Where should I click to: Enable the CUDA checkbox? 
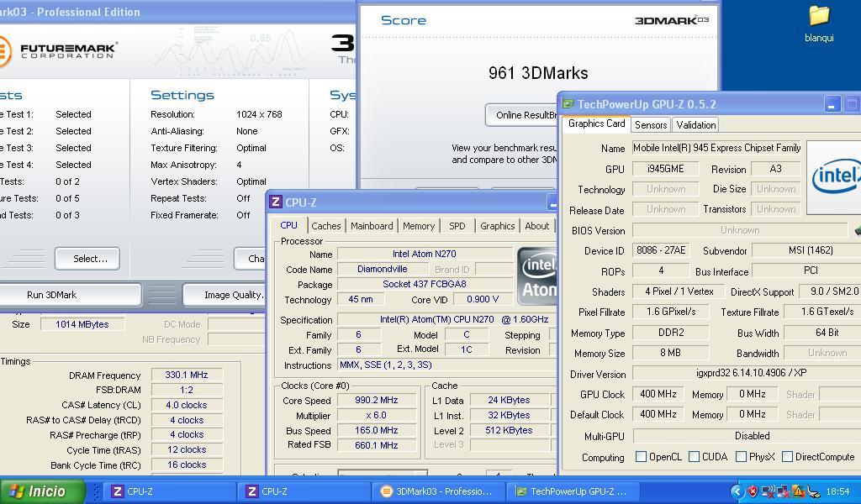694,456
